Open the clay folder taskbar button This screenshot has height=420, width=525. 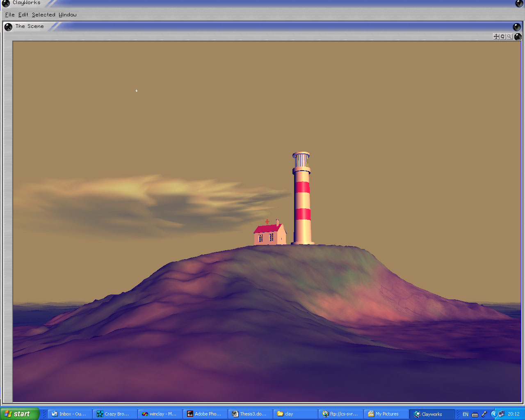[x=294, y=414]
